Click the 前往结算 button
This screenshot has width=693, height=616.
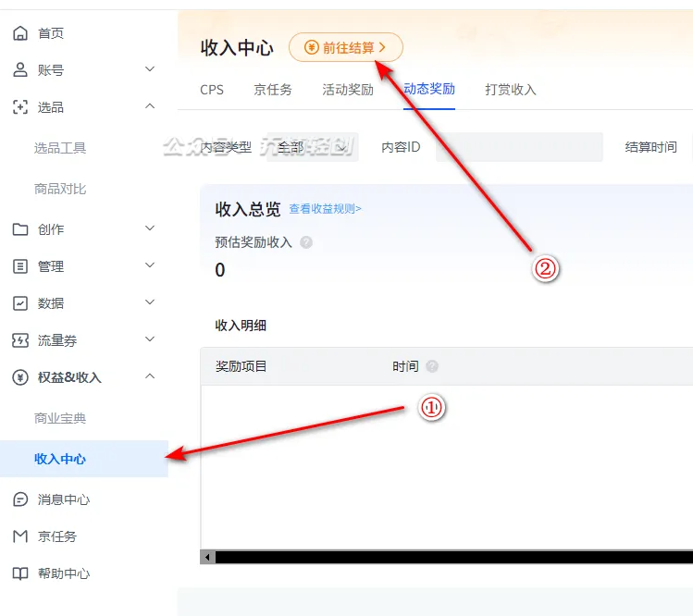[x=346, y=48]
